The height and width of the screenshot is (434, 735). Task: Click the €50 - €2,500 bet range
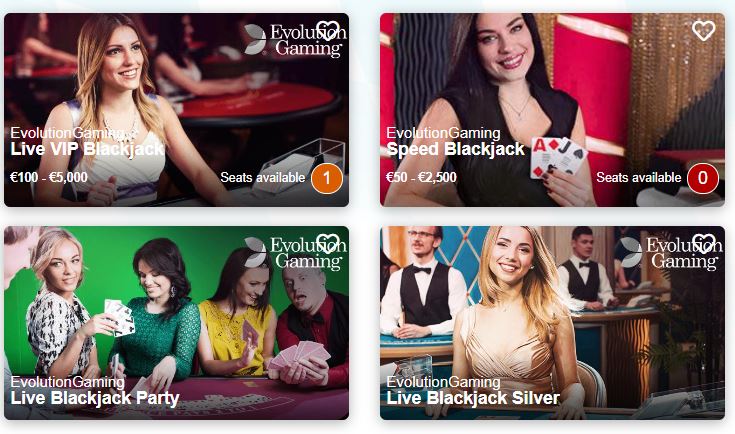click(421, 177)
